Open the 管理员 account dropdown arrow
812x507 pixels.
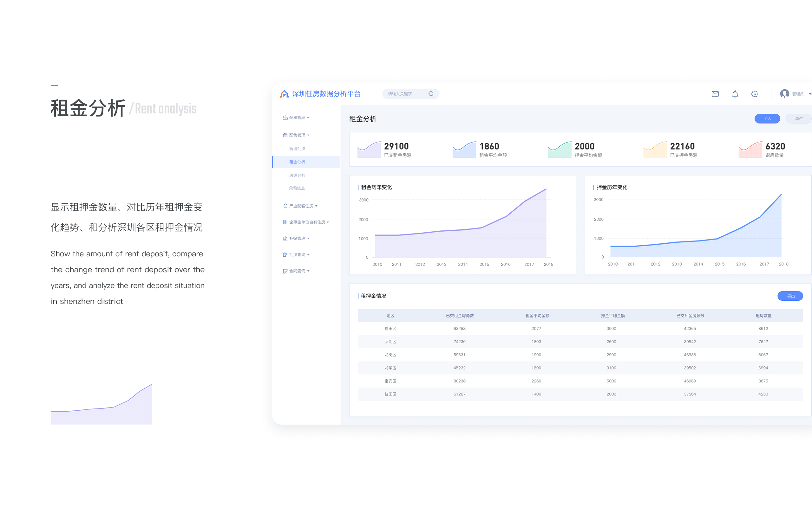point(810,94)
